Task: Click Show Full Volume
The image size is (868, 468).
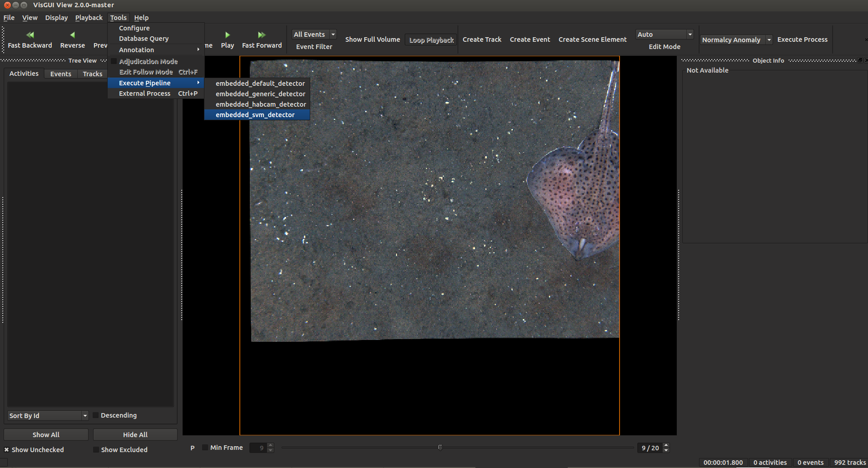Action: (x=372, y=39)
